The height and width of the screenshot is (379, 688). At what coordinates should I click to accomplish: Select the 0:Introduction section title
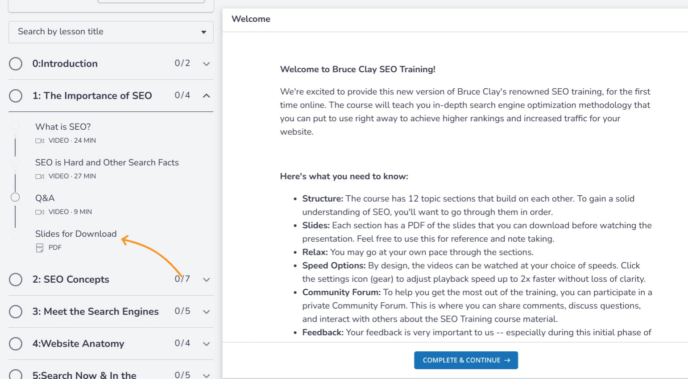click(x=65, y=64)
